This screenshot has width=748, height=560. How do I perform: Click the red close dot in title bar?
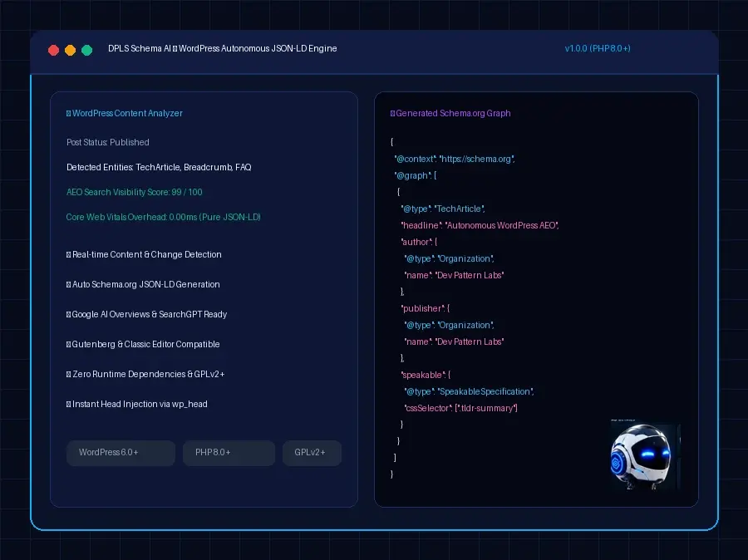click(x=53, y=50)
